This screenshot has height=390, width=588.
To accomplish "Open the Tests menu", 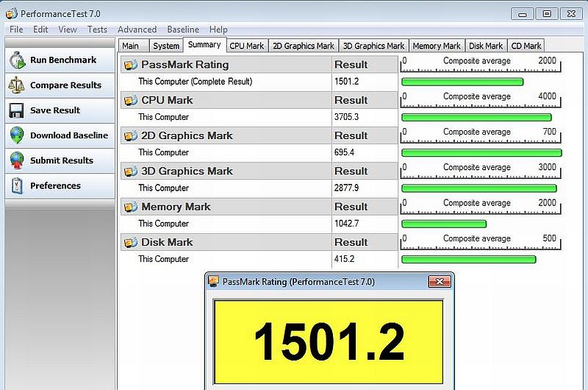I will pos(97,29).
